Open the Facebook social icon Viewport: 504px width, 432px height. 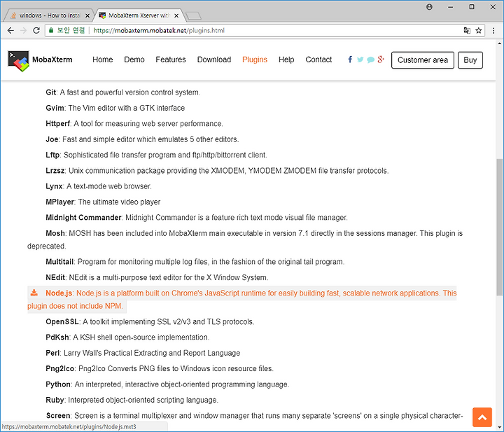coord(350,60)
